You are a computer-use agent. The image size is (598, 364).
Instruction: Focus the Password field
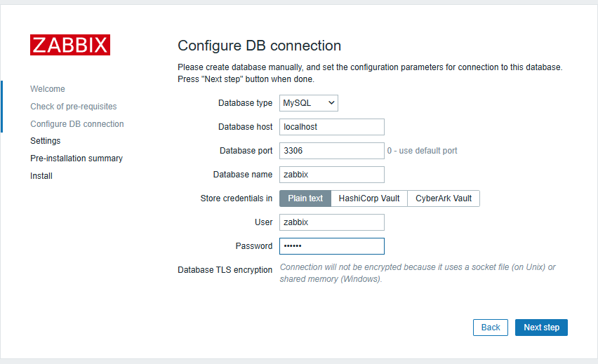[x=332, y=246]
